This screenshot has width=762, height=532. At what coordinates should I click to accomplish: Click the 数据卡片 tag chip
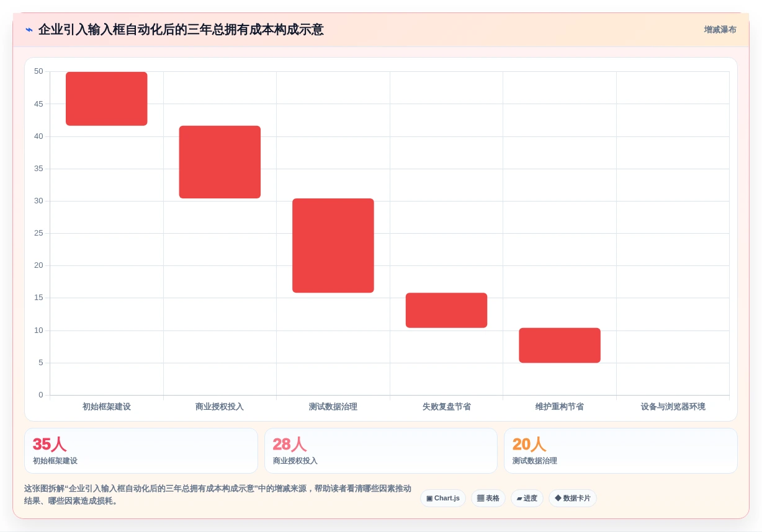(x=573, y=499)
